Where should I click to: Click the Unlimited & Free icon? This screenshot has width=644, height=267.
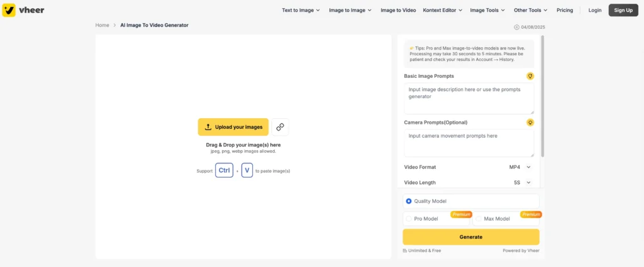coord(405,251)
